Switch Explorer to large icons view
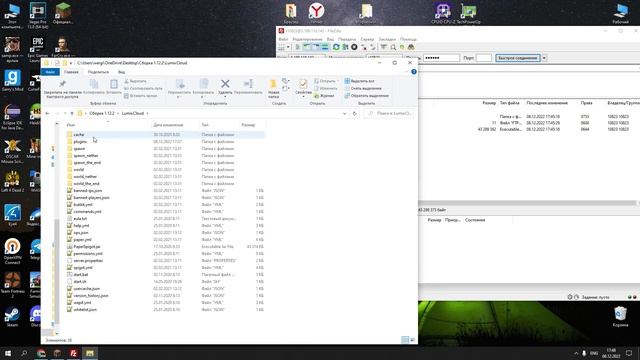The width and height of the screenshot is (640, 360). [x=412, y=340]
